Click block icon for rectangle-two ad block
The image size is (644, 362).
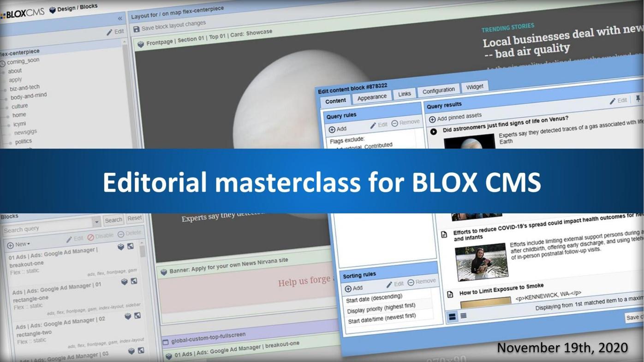tap(128, 316)
